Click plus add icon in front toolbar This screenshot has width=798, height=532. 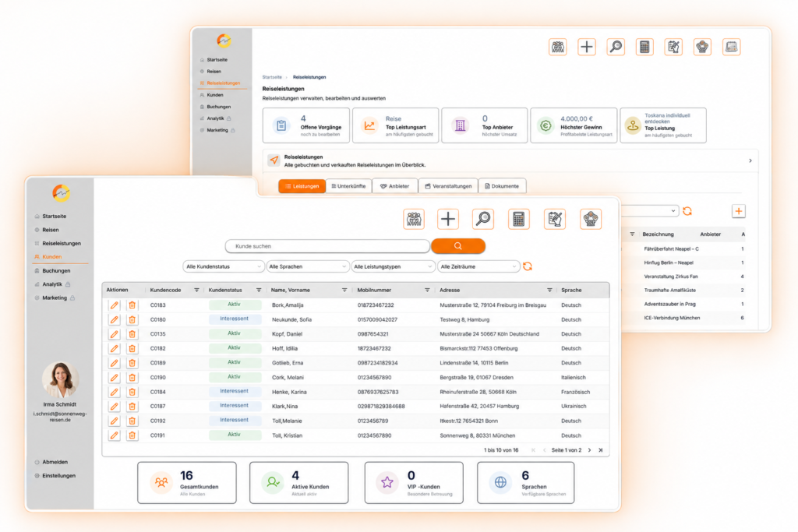click(448, 219)
